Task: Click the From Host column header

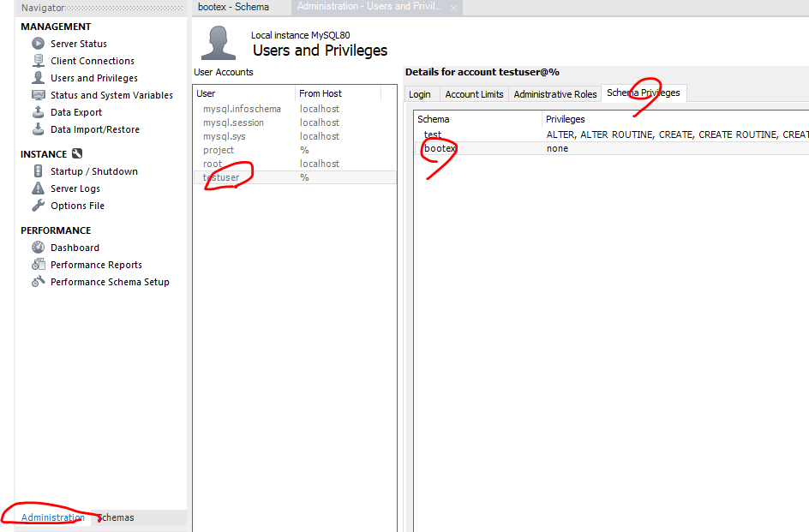Action: click(x=338, y=93)
